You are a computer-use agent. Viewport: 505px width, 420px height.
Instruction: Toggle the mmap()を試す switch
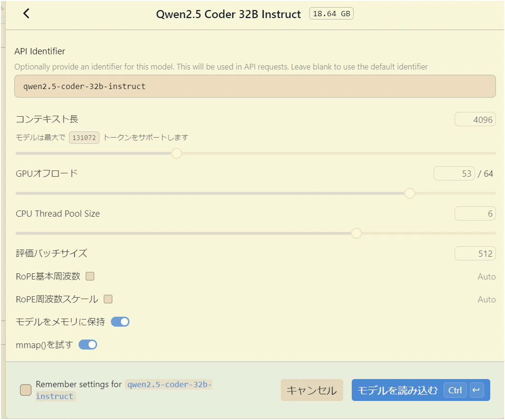(88, 345)
